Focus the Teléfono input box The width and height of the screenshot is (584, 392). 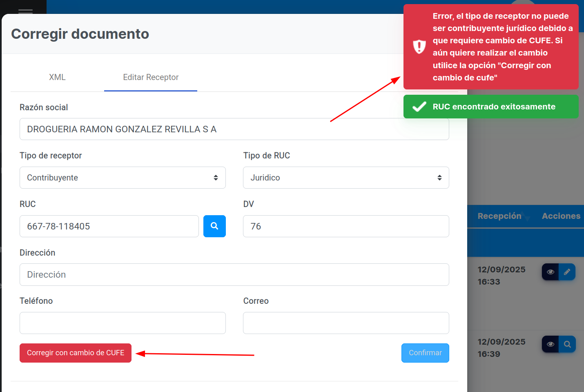click(123, 323)
